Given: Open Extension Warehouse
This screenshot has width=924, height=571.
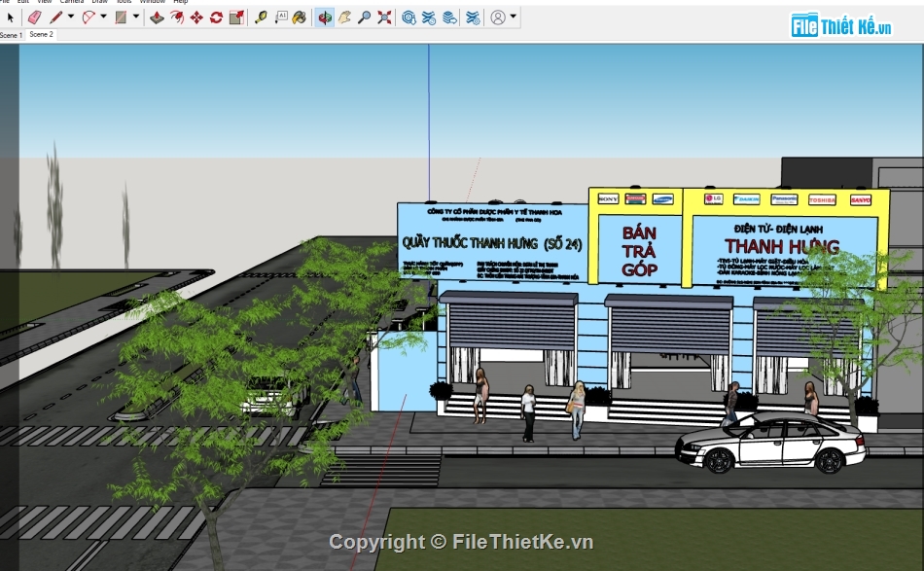Looking at the screenshot, I should click(x=428, y=18).
